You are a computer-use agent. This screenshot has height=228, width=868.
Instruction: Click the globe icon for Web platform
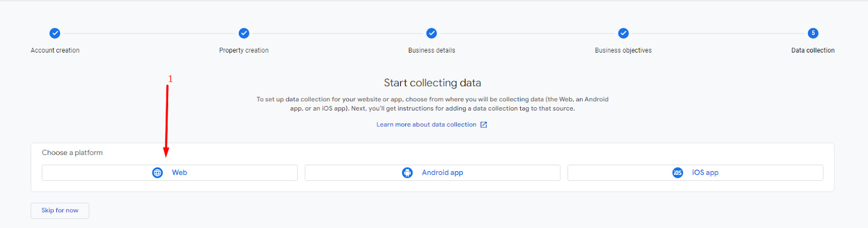pos(157,173)
